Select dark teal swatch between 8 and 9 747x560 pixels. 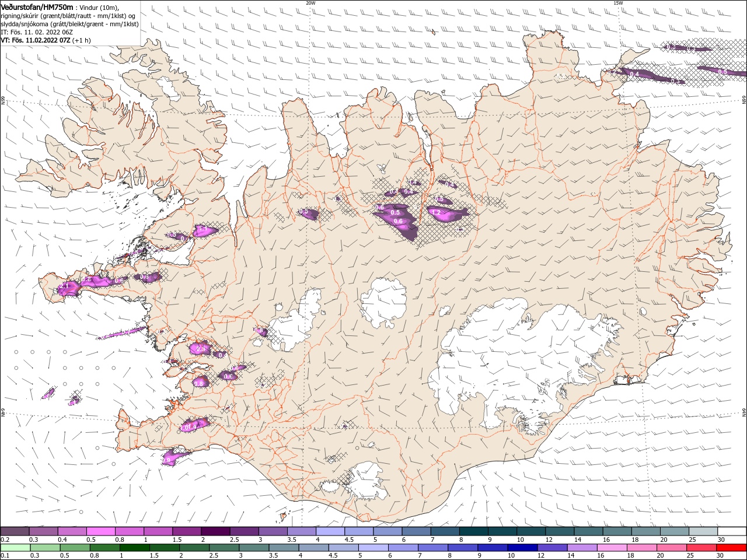(473, 531)
